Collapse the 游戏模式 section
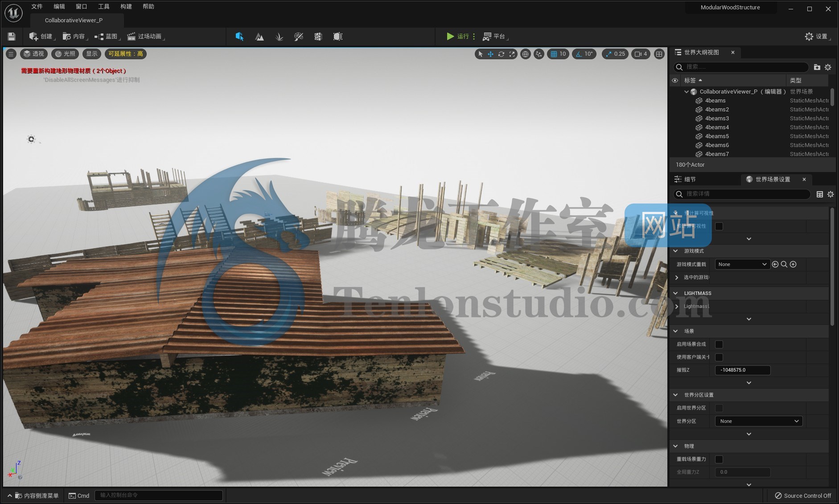Screen dimensions: 839x504 675,251
